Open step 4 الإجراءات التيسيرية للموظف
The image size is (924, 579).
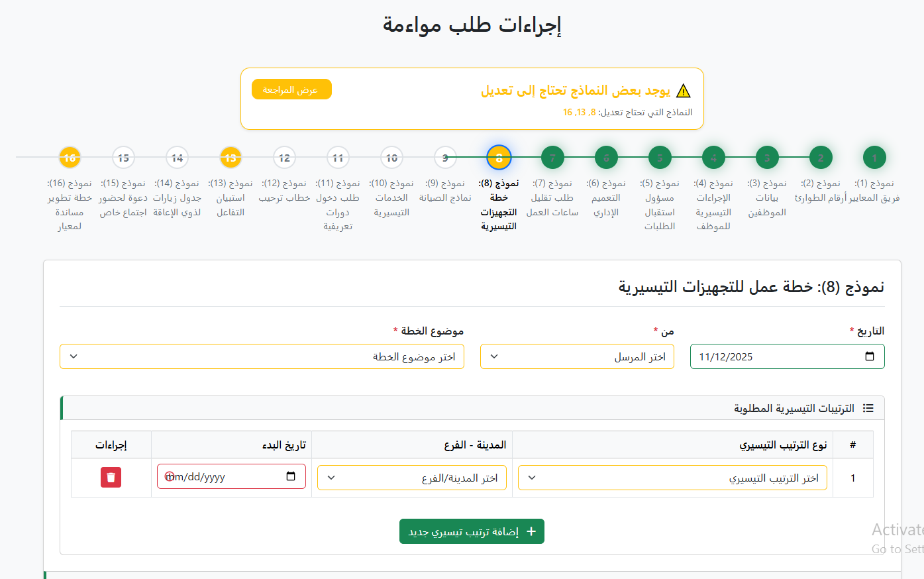point(713,158)
